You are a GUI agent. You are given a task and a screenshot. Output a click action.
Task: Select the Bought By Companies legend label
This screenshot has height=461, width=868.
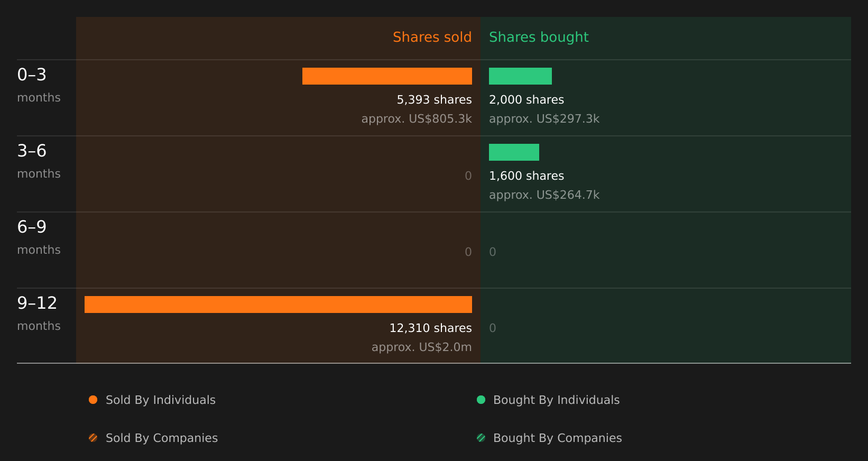pyautogui.click(x=557, y=438)
